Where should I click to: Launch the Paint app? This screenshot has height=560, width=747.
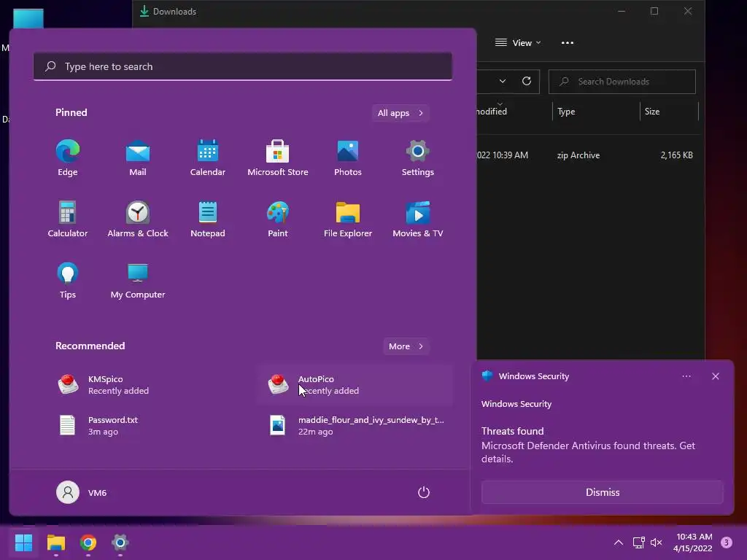(x=278, y=219)
